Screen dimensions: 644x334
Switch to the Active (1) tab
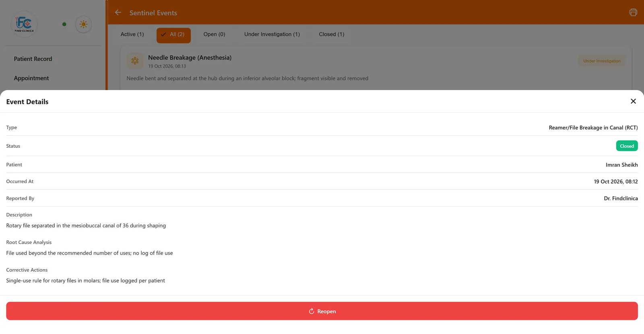pyautogui.click(x=132, y=35)
